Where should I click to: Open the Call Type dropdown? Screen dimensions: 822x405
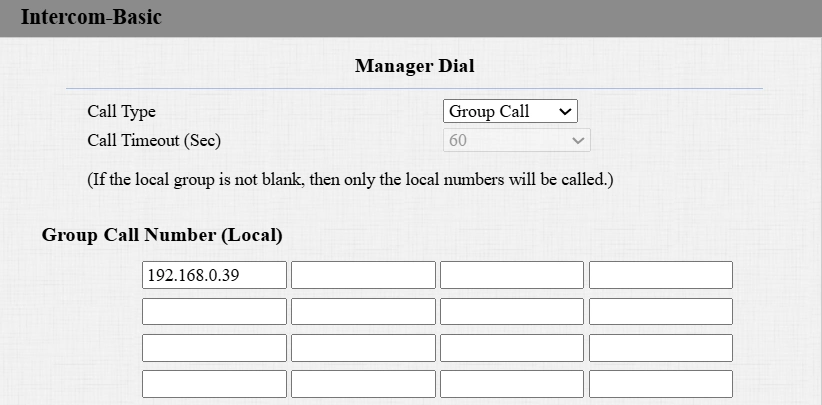click(510, 112)
